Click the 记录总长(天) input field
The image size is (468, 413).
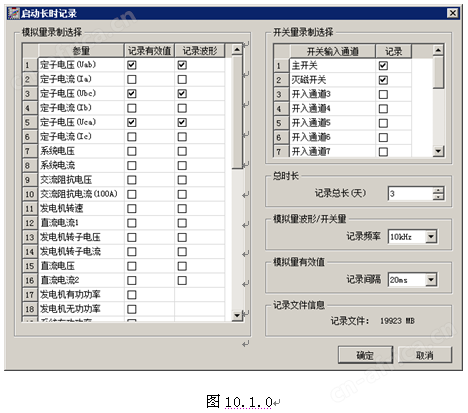click(x=411, y=193)
